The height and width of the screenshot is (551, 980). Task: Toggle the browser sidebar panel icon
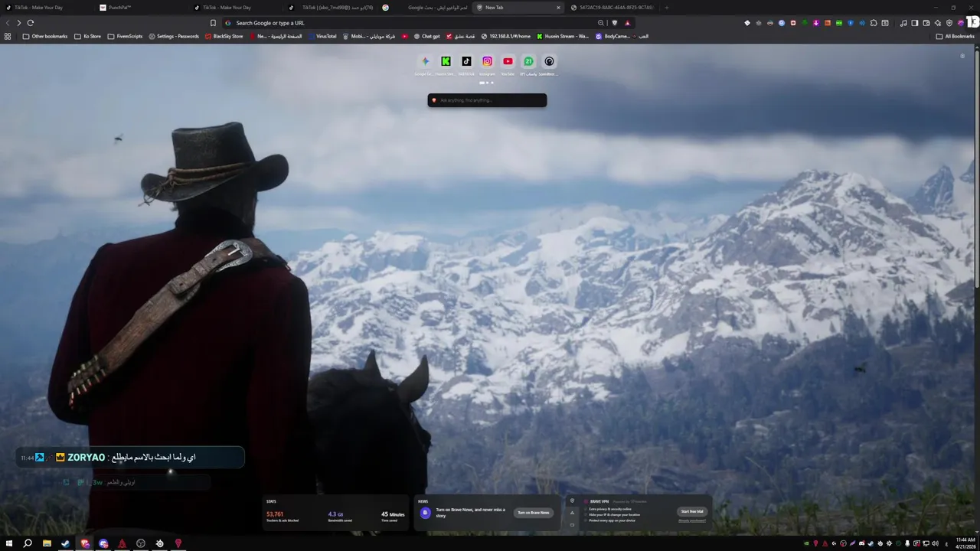[x=914, y=23]
